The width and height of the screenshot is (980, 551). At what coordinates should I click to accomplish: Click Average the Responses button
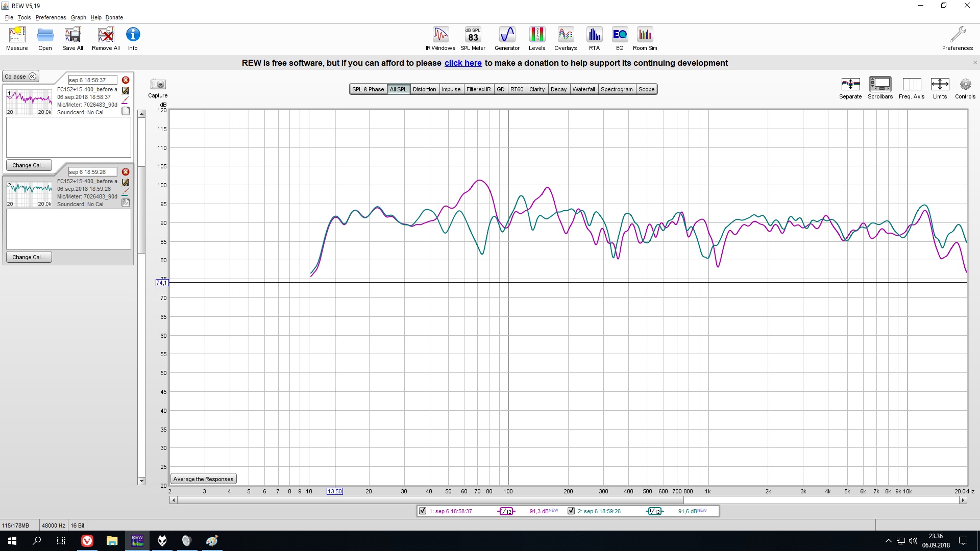(203, 479)
